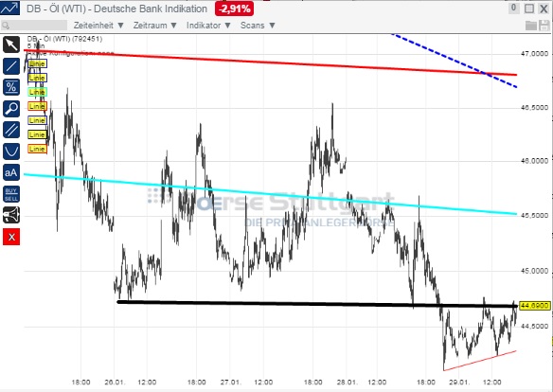Select the thick black support line
The height and width of the screenshot is (392, 553).
tap(317, 304)
